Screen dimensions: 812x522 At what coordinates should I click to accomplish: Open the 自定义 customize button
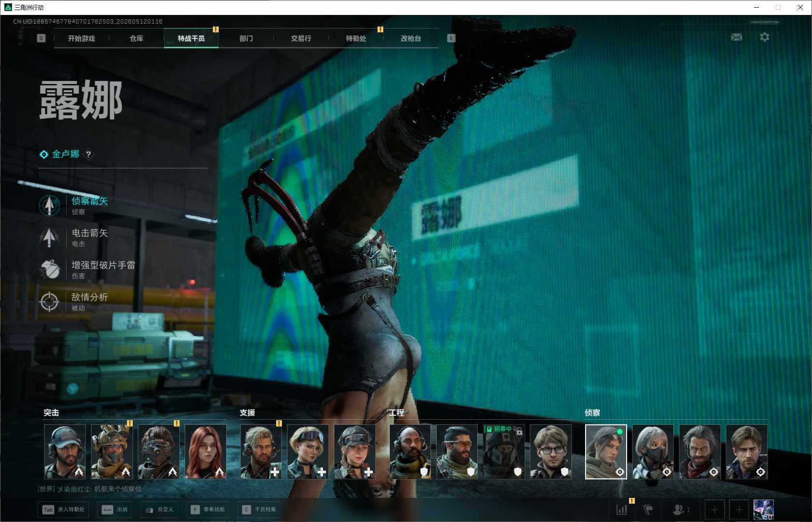[159, 509]
